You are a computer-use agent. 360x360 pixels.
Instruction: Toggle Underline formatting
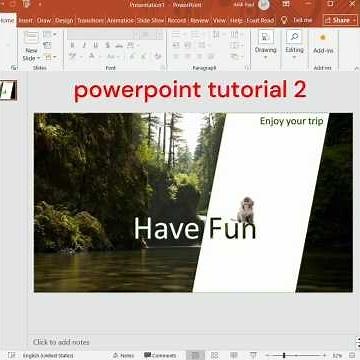point(96,45)
